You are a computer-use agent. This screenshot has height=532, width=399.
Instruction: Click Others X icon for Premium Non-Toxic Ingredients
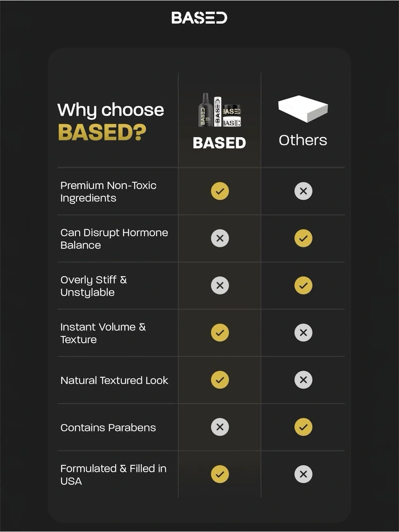click(303, 191)
